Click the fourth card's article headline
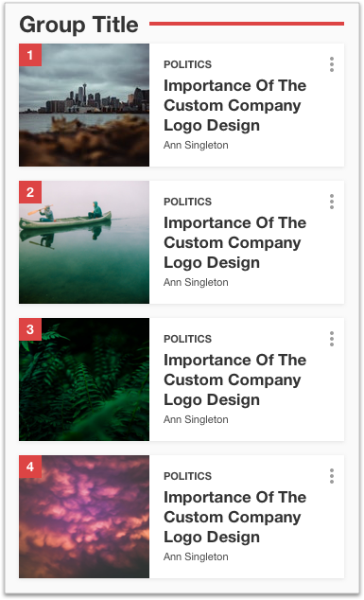 234,517
